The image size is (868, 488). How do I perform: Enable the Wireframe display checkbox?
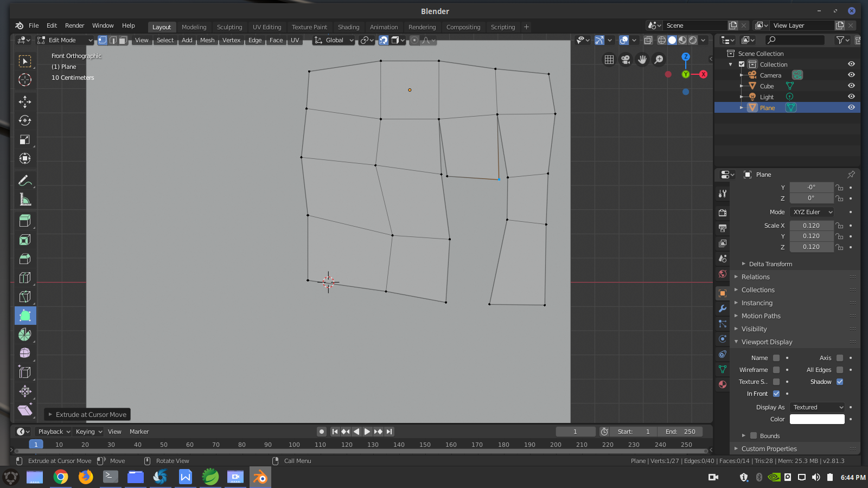point(776,370)
